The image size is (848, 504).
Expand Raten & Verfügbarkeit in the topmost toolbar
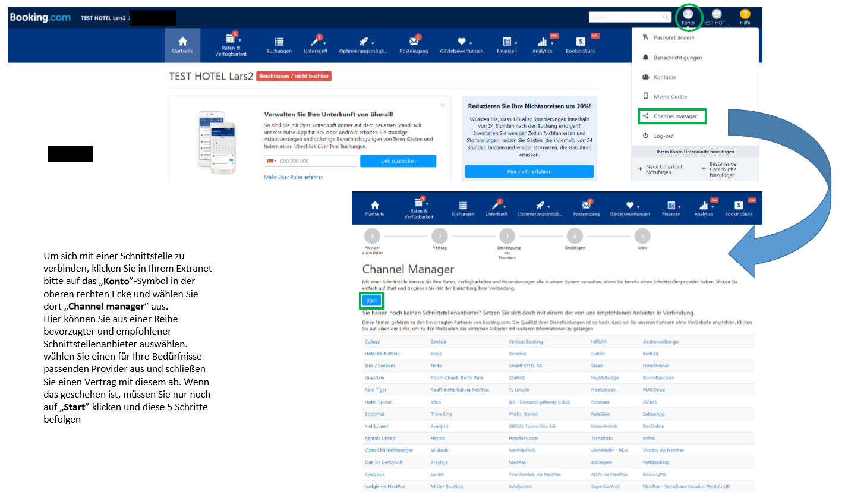(231, 45)
